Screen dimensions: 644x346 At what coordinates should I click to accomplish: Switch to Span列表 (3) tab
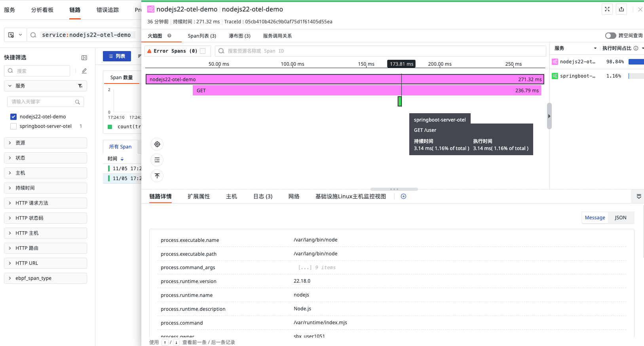(x=202, y=36)
